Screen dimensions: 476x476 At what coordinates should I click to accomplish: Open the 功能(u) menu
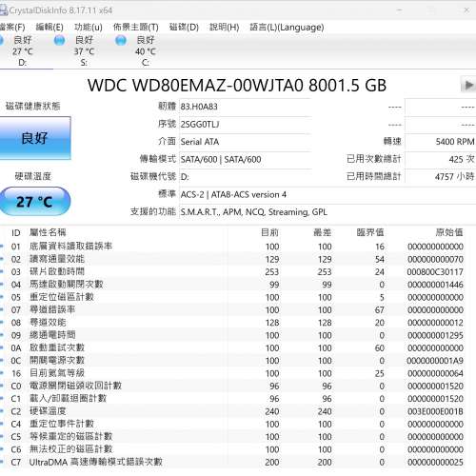click(x=89, y=28)
